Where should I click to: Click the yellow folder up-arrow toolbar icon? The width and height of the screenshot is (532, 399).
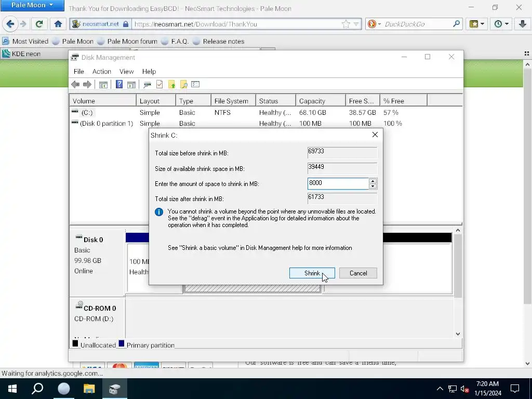(171, 85)
